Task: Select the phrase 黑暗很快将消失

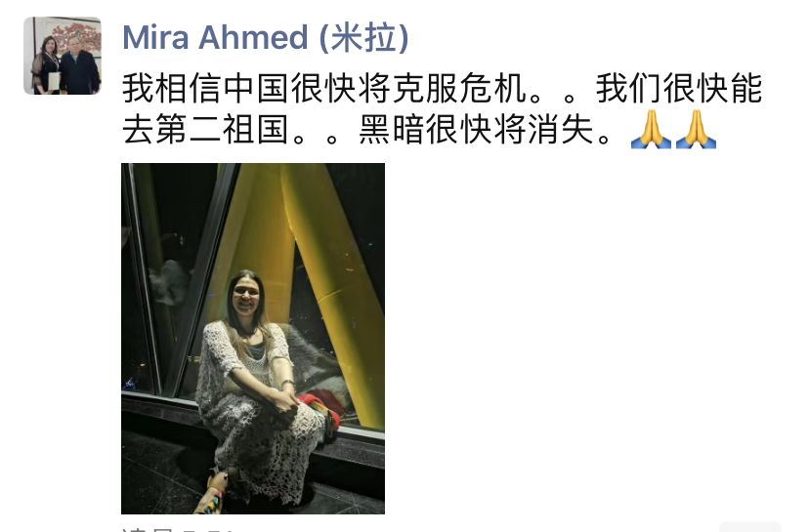Action: pos(476,130)
